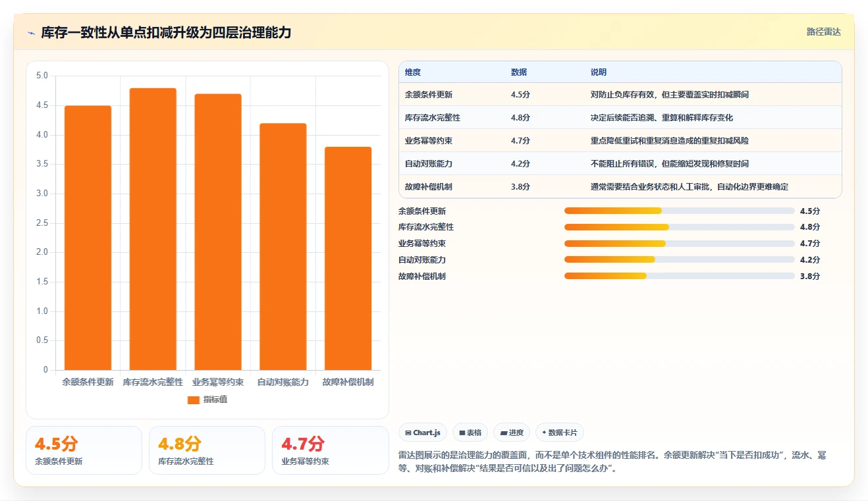Click the 4.2分 table data cell

(x=520, y=164)
